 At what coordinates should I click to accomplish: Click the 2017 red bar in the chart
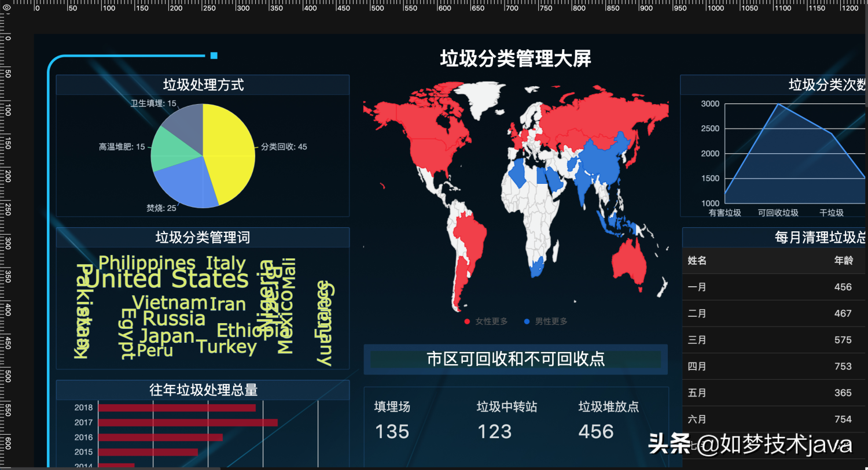tap(187, 423)
